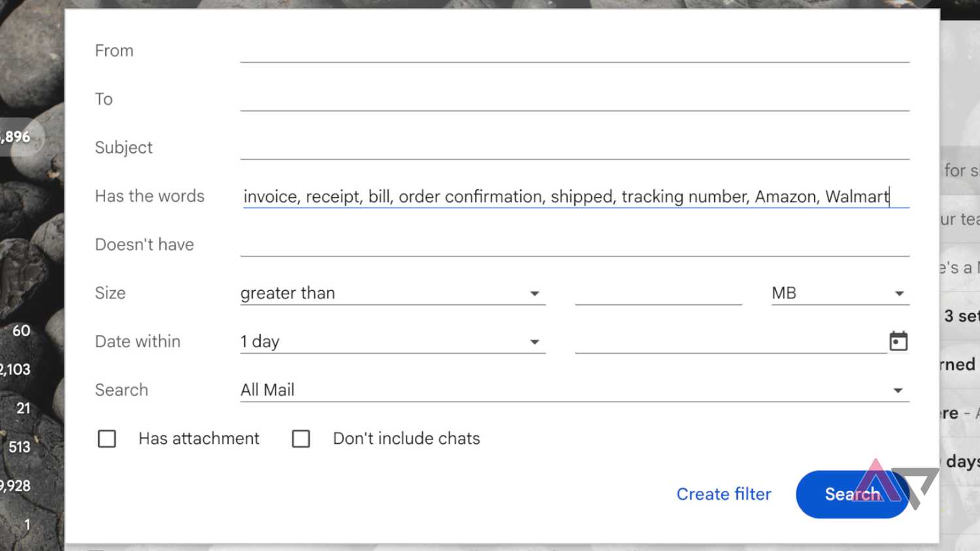The height and width of the screenshot is (551, 980).
Task: Click the size value input field
Action: tap(659, 293)
